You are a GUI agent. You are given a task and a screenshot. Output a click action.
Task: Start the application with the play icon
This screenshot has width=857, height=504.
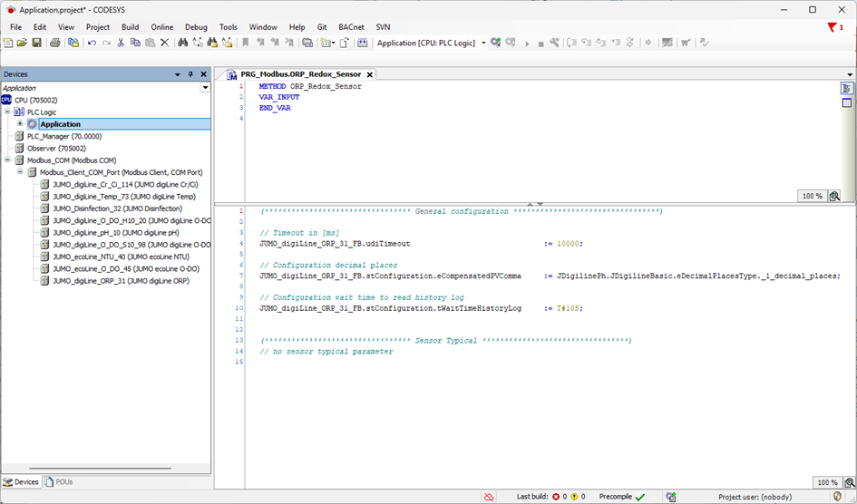coord(527,44)
